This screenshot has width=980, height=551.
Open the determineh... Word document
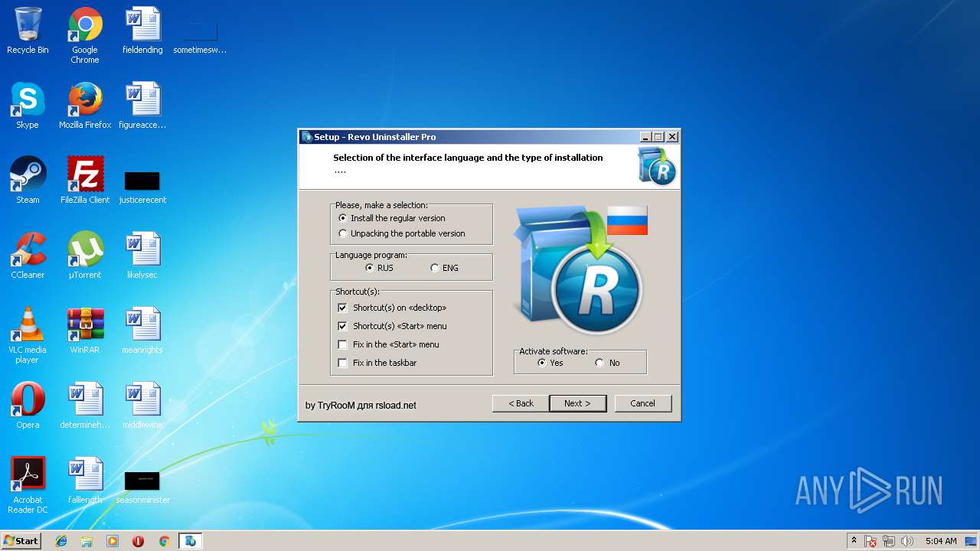coord(85,406)
